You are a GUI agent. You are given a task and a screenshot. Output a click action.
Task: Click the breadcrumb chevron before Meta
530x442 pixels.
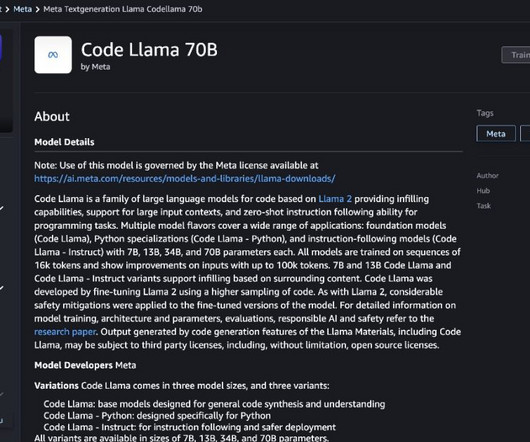pos(7,9)
